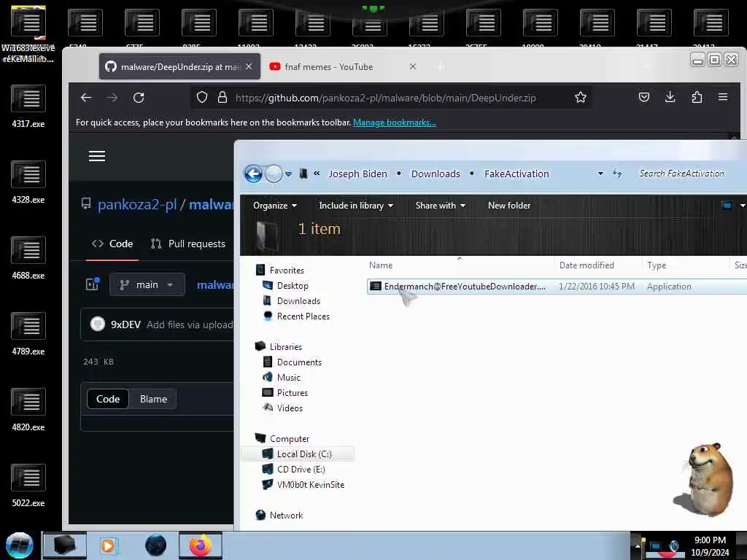
Task: Select Downloads in breadcrumb path
Action: click(x=436, y=174)
